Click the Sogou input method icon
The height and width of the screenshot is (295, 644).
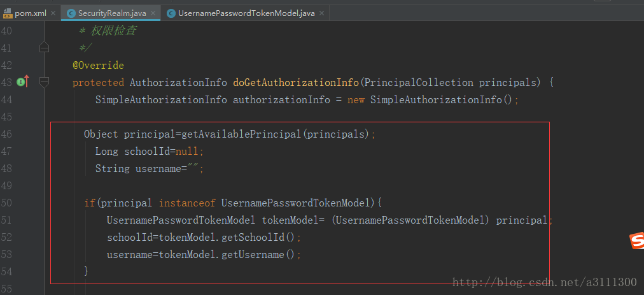coord(637,241)
